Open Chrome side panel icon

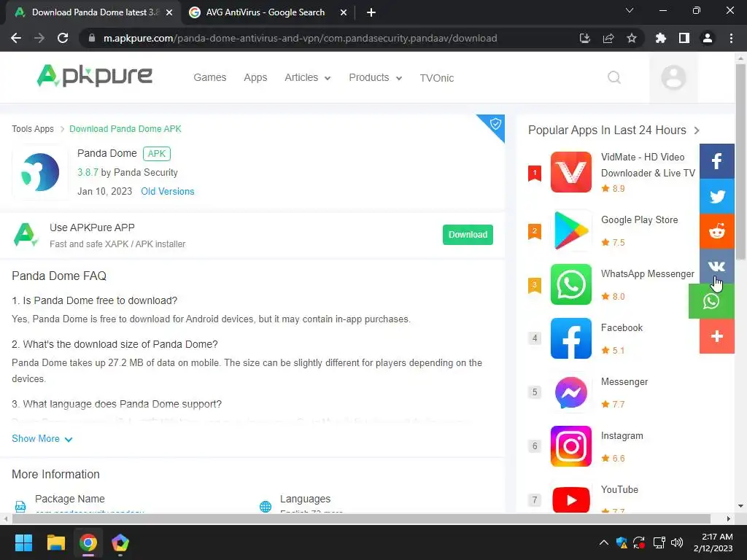(684, 38)
